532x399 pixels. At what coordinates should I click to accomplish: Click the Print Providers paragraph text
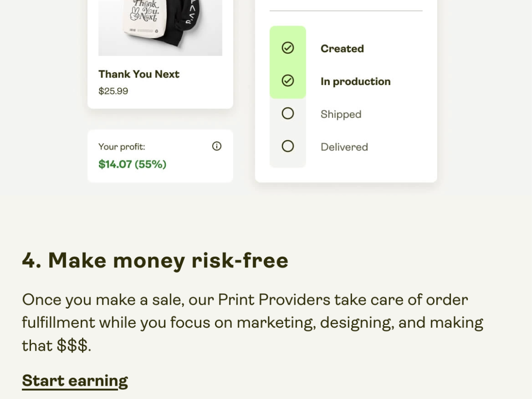click(x=253, y=322)
